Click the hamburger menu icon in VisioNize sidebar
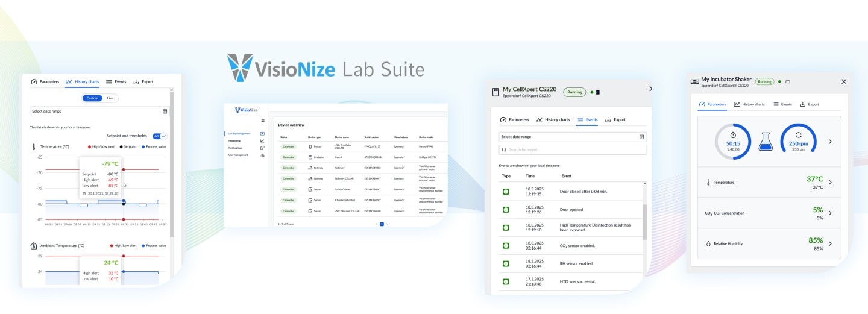This screenshot has width=868, height=314. pyautogui.click(x=263, y=121)
